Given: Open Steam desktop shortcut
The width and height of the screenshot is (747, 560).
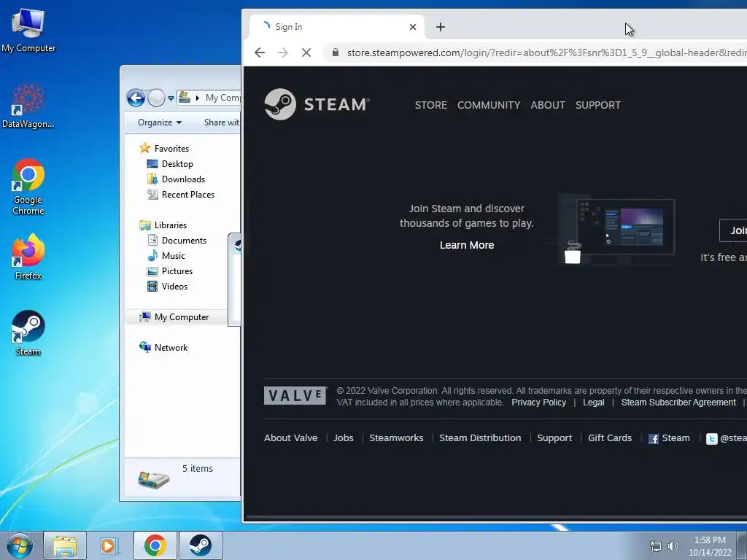Looking at the screenshot, I should coord(28,333).
